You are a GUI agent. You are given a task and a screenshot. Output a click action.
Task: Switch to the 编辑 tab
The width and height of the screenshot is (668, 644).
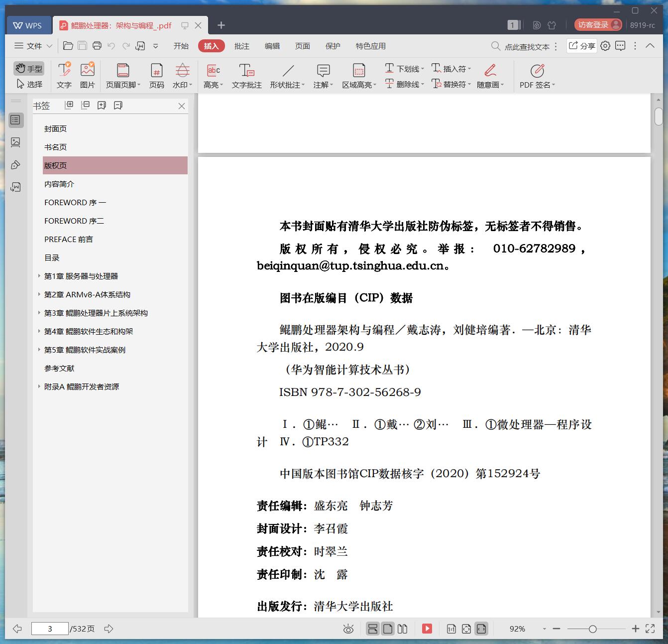(x=272, y=46)
